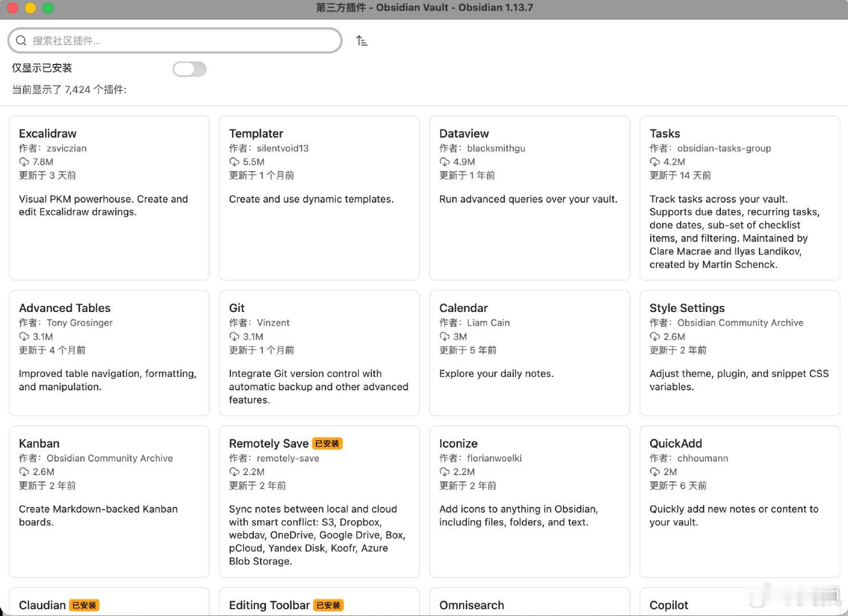The image size is (848, 616).
Task: Open the Dataview plugin title
Action: point(464,133)
